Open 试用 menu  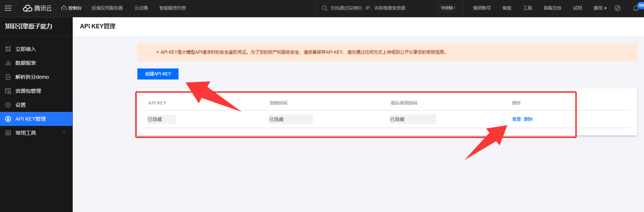coord(578,8)
